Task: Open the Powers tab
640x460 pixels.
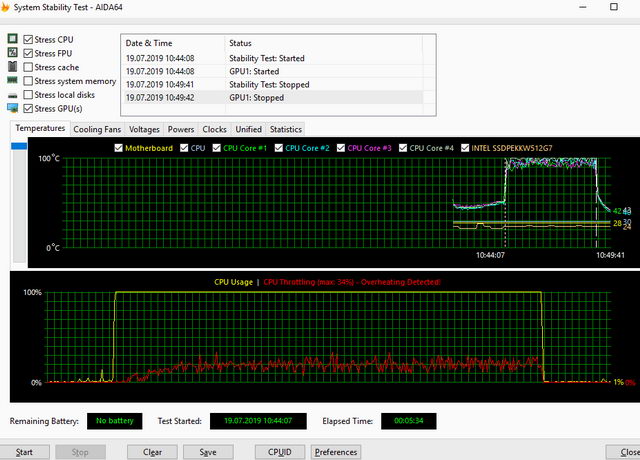Action: click(x=181, y=129)
